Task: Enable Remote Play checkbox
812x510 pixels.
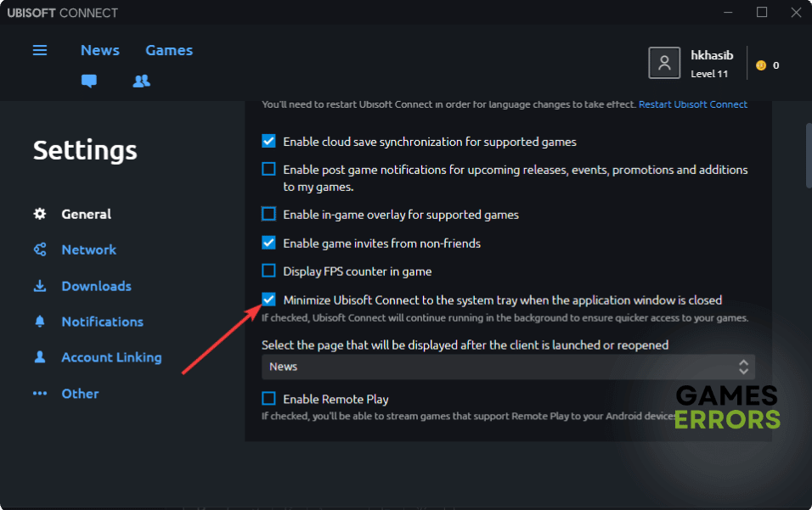Action: (x=268, y=399)
